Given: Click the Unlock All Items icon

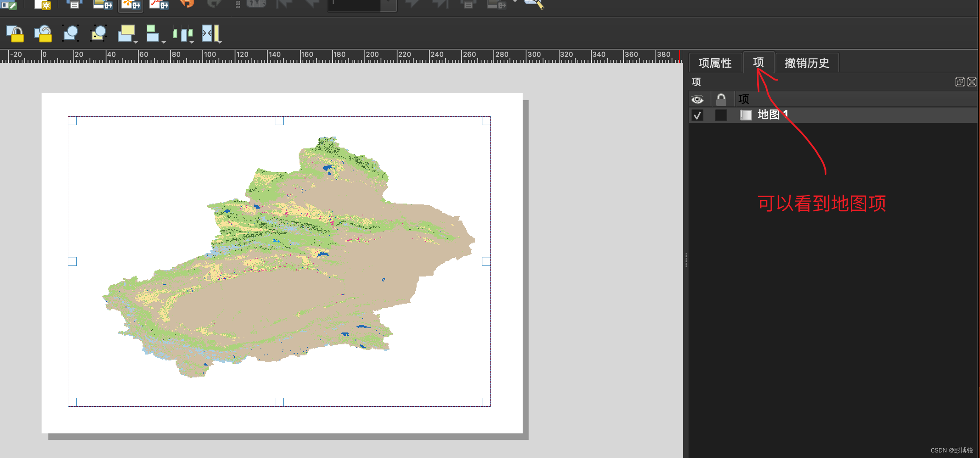Looking at the screenshot, I should (43, 34).
